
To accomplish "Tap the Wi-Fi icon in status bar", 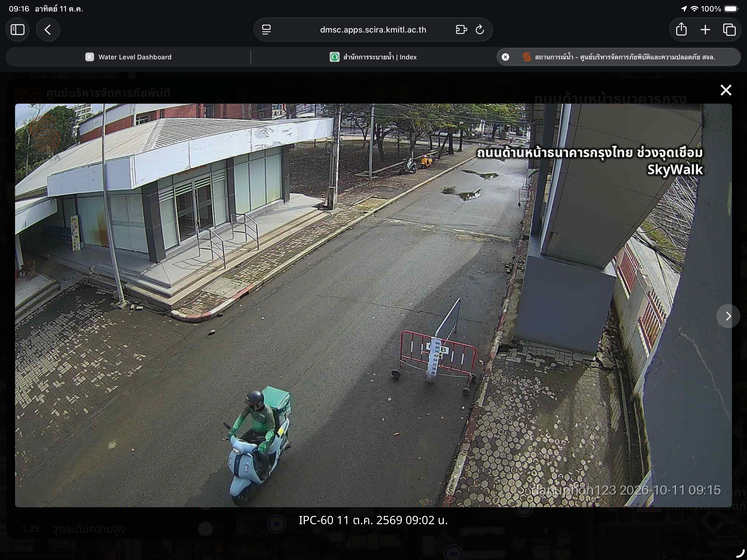I will pos(695,9).
